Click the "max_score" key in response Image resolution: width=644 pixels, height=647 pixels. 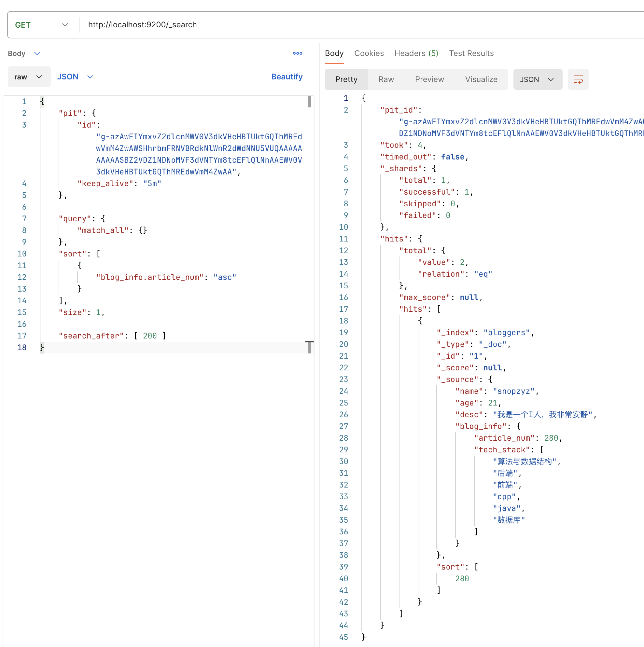point(425,297)
